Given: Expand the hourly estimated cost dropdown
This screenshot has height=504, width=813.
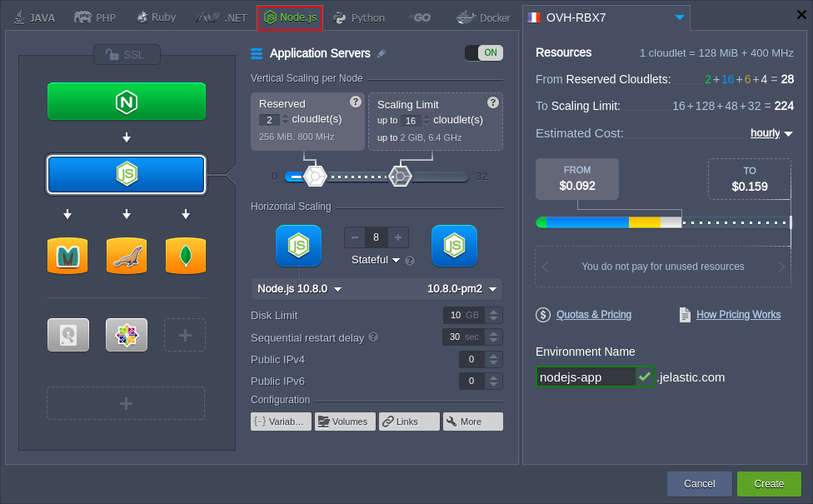Looking at the screenshot, I should tap(771, 133).
